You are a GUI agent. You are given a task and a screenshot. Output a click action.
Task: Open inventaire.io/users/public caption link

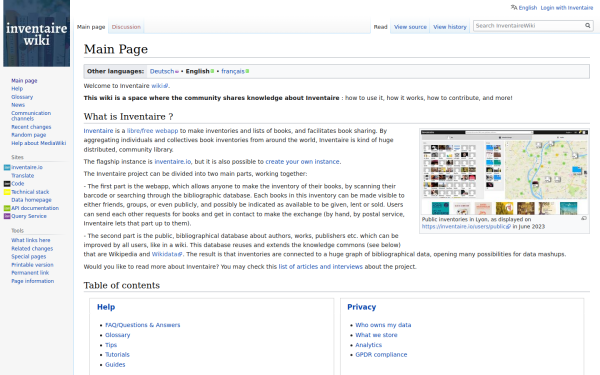(466, 227)
